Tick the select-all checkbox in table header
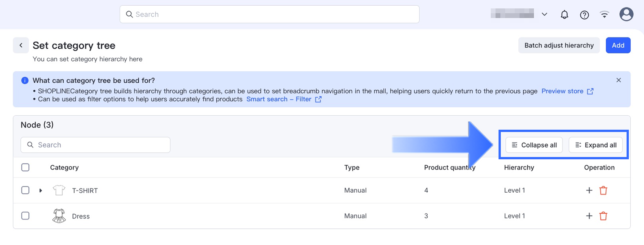 25,167
